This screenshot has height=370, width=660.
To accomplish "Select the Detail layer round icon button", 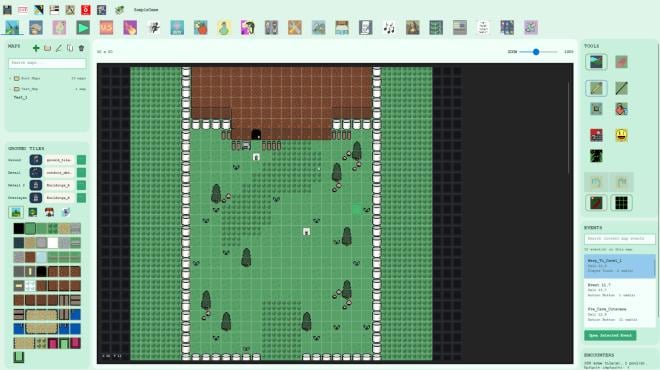I will (x=36, y=173).
